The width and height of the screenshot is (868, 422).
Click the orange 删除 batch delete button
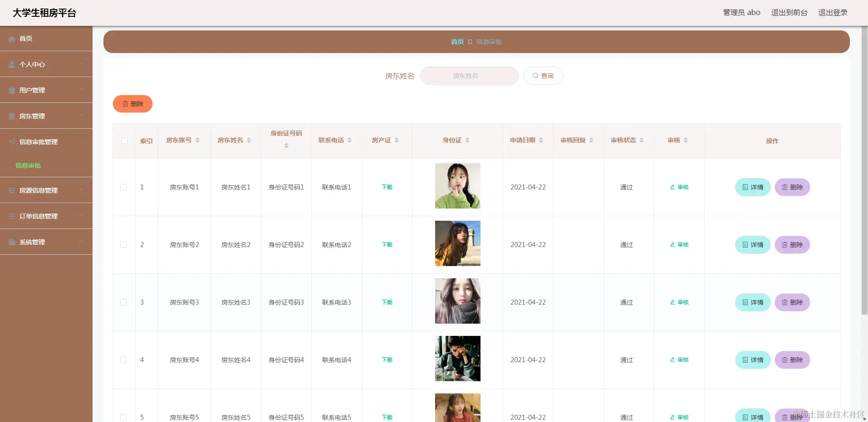click(x=132, y=104)
